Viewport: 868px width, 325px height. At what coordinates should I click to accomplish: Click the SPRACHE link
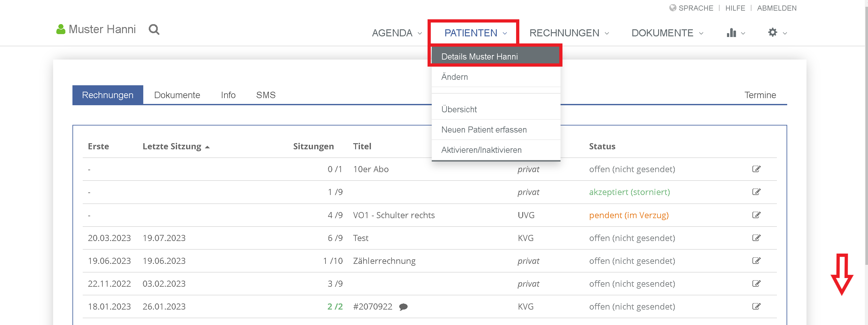(695, 8)
